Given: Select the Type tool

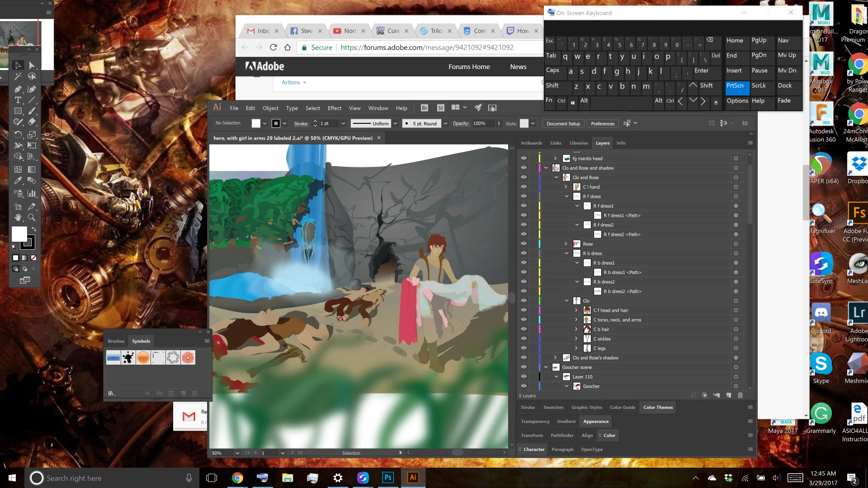Looking at the screenshot, I should tap(18, 100).
